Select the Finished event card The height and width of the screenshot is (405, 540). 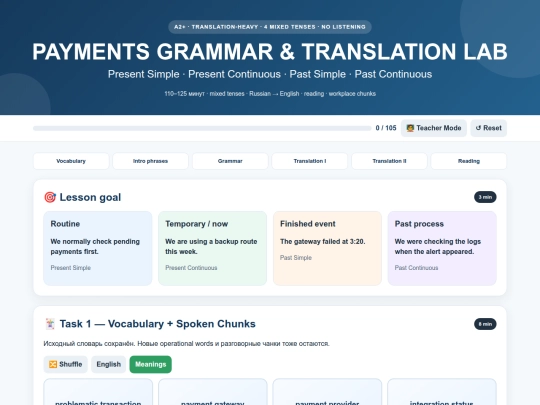[x=327, y=248]
